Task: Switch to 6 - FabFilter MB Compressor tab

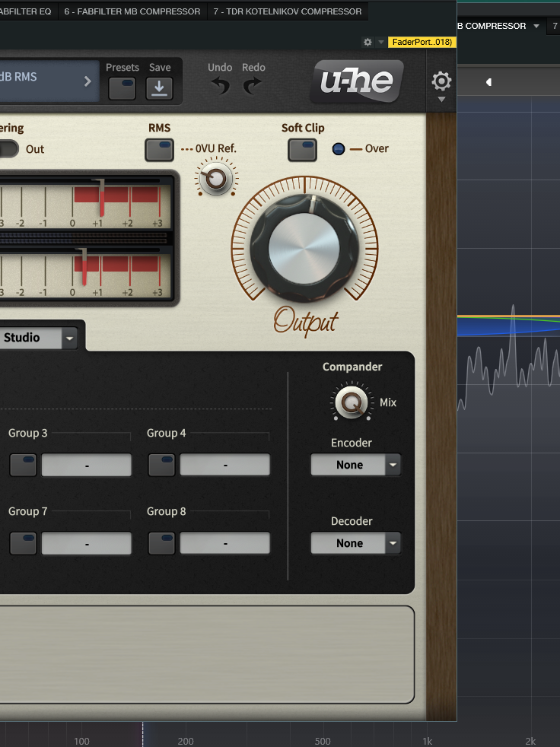Action: pos(132,11)
